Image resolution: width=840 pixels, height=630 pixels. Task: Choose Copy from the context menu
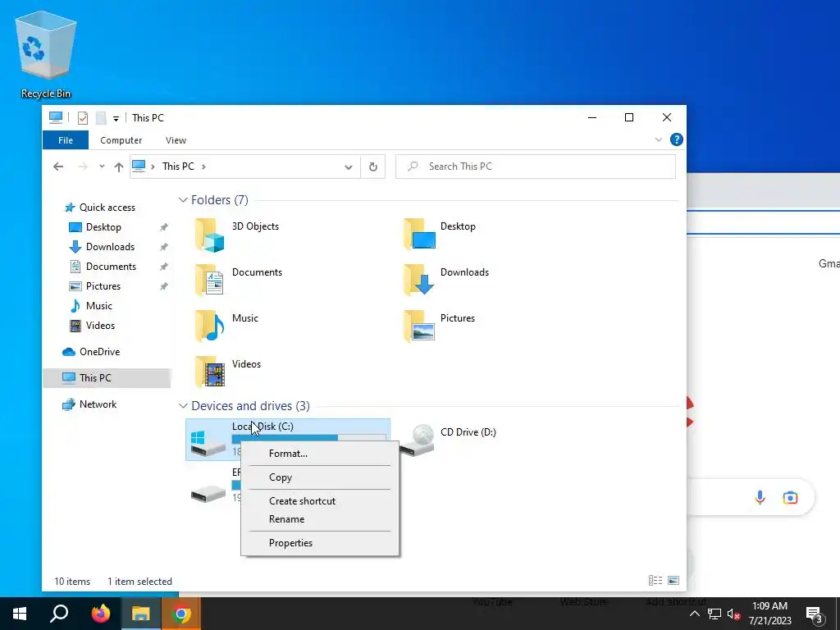point(320,477)
